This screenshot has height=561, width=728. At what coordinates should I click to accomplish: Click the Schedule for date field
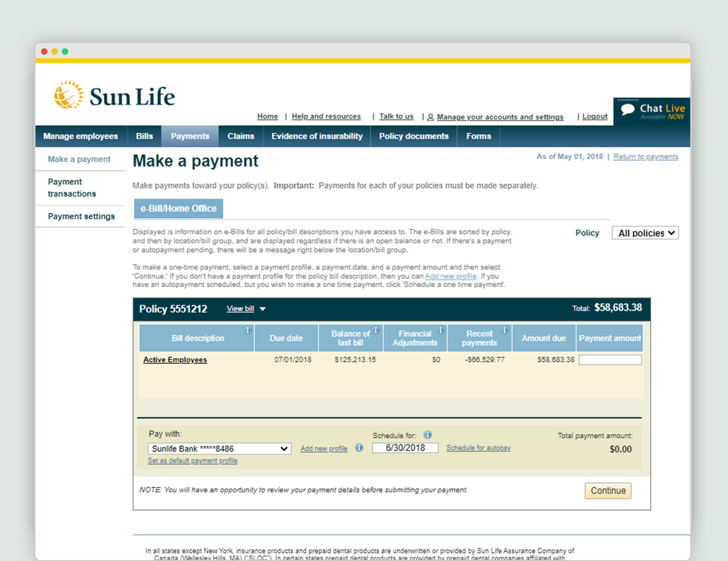[x=405, y=448]
